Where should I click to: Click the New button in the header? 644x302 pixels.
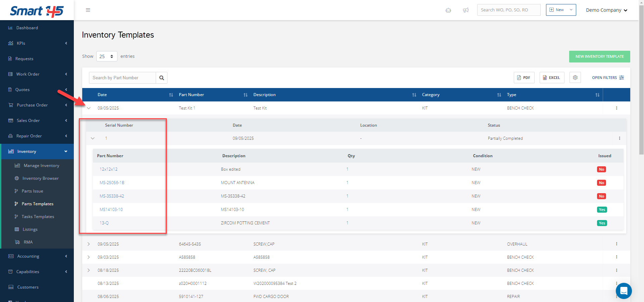click(556, 10)
